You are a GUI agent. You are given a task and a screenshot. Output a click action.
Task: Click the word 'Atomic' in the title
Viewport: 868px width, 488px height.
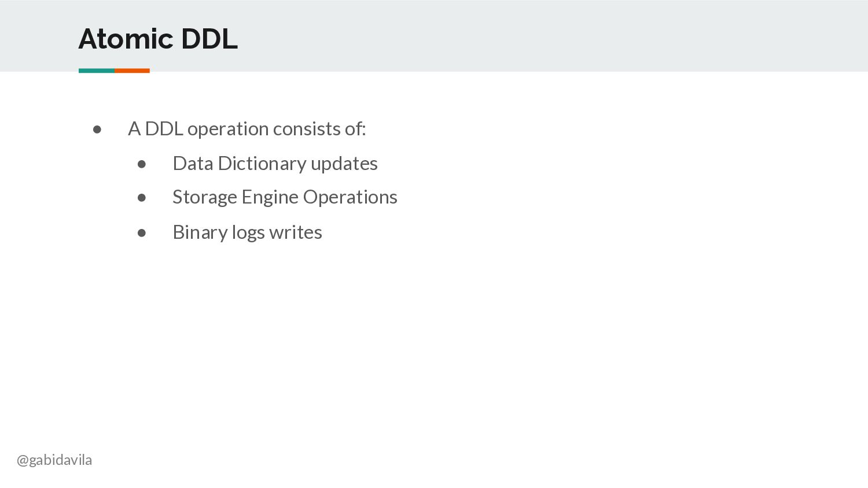126,39
